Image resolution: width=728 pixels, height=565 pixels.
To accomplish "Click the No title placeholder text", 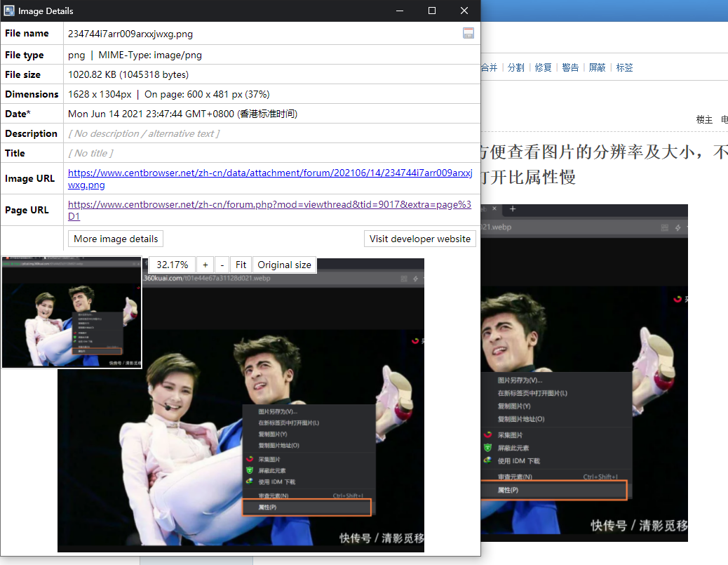I will [x=90, y=153].
